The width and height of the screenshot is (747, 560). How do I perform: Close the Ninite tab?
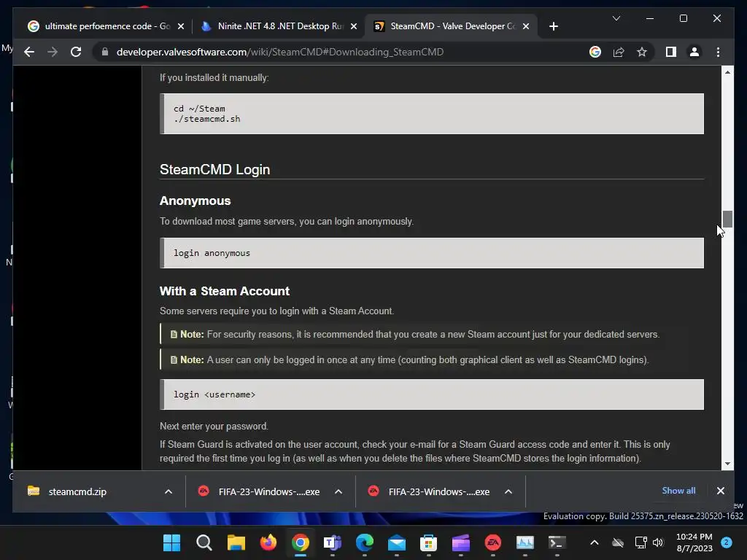click(x=354, y=26)
